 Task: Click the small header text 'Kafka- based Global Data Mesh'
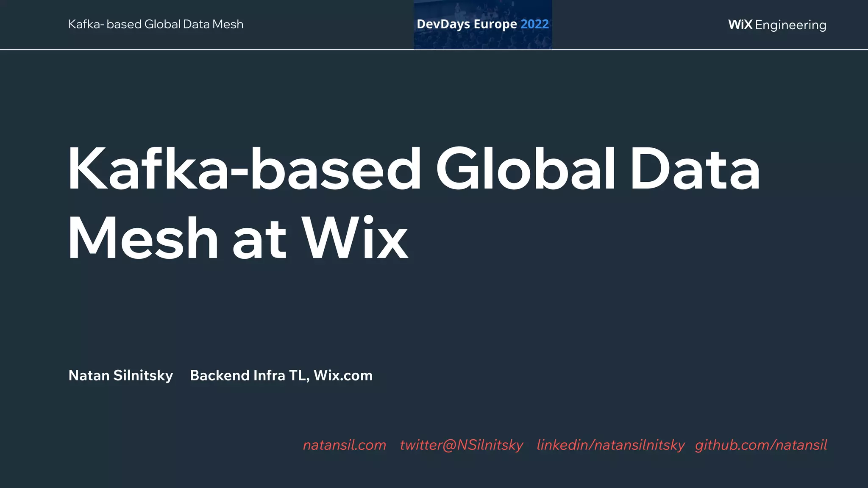click(x=156, y=24)
